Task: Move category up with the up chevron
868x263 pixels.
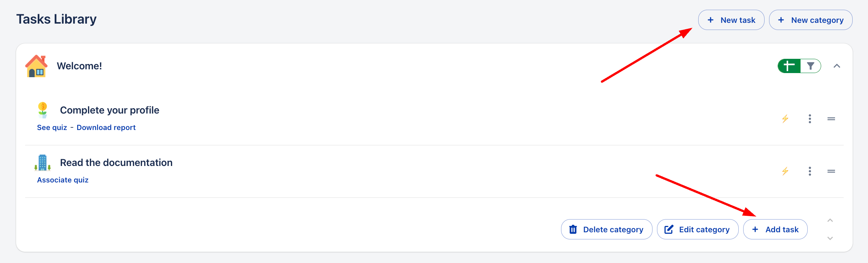Action: [x=830, y=220]
